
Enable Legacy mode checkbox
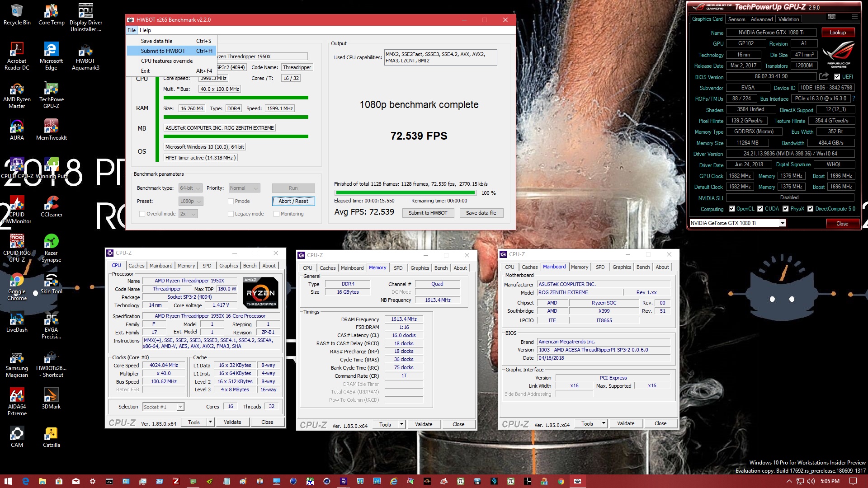pyautogui.click(x=231, y=214)
